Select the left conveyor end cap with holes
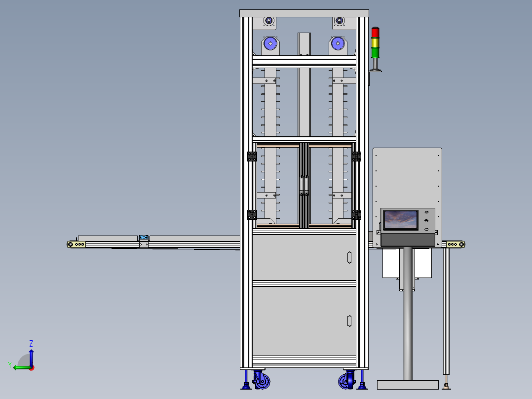Screen dimensions: 532x399 (x=76, y=244)
